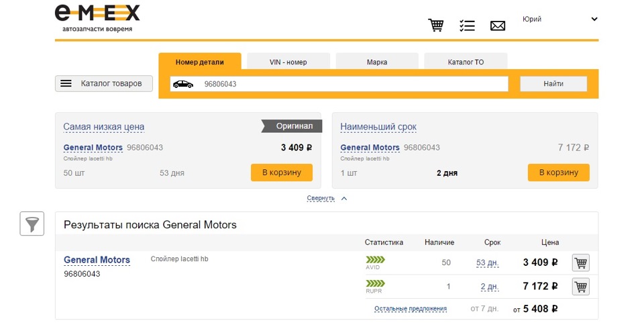Open the Остальные предложения link
The width and height of the screenshot is (644, 331).
click(410, 309)
